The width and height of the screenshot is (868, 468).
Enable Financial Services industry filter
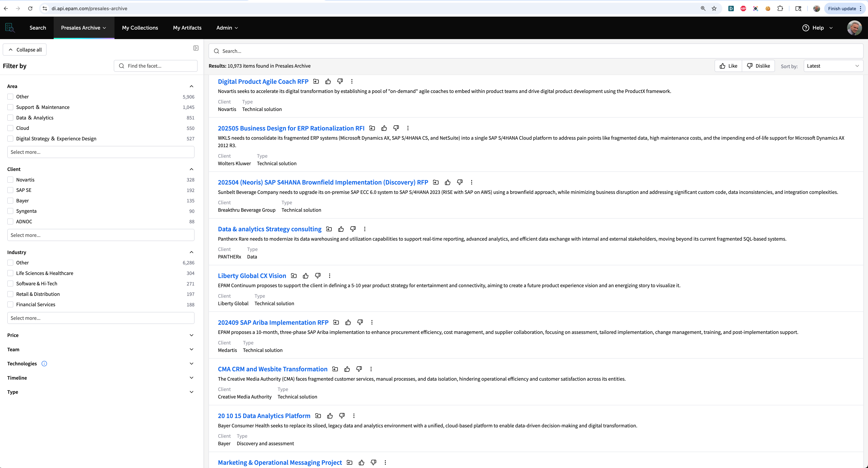(10, 305)
